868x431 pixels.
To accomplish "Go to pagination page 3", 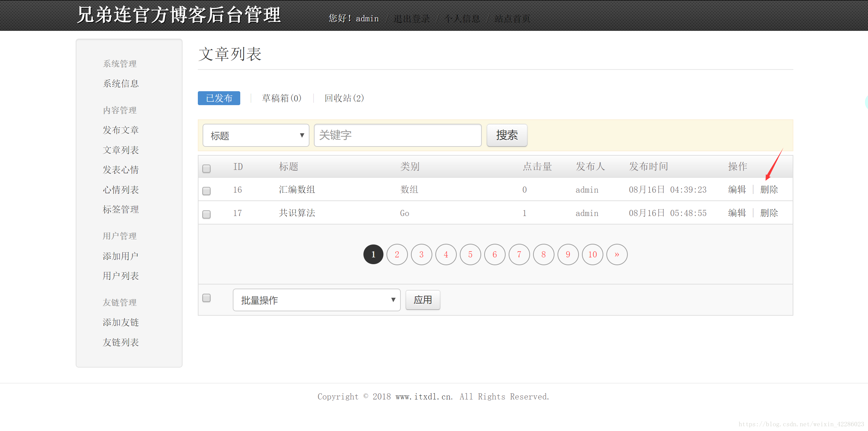I will (x=421, y=254).
